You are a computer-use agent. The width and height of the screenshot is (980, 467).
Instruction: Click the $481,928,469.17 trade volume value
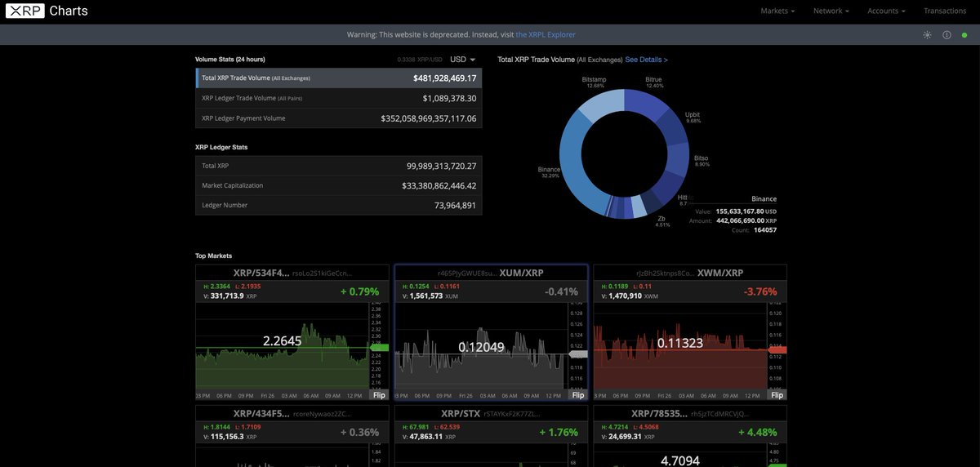(x=444, y=78)
